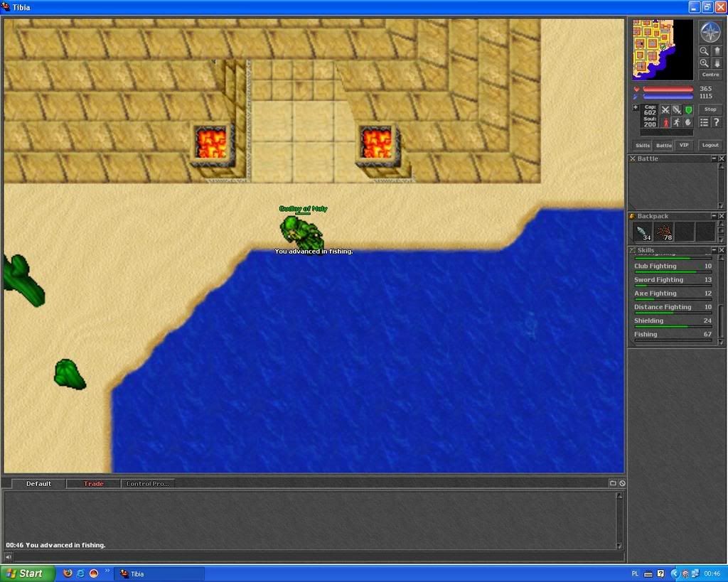728x582 pixels.
Task: Click ignore-list circle icon in chat bar
Action: (622, 483)
